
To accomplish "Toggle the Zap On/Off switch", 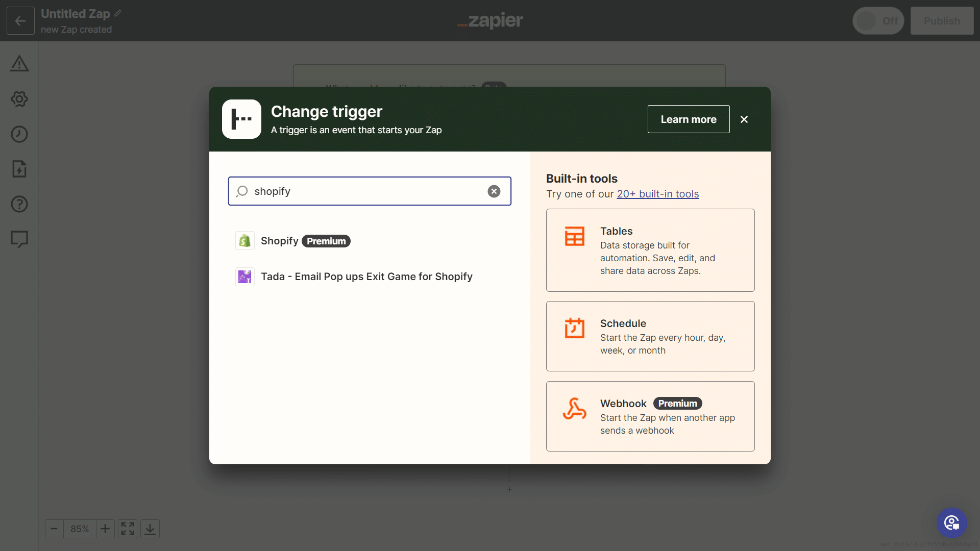I will 878,21.
